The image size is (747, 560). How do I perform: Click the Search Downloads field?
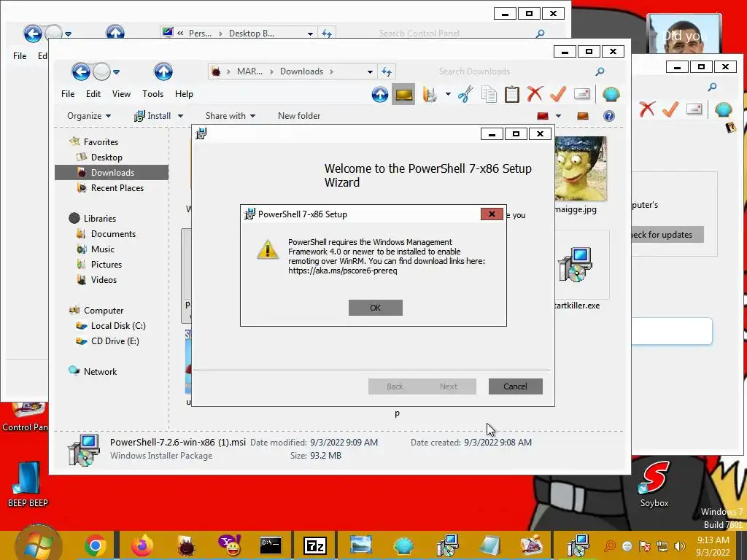pyautogui.click(x=514, y=71)
